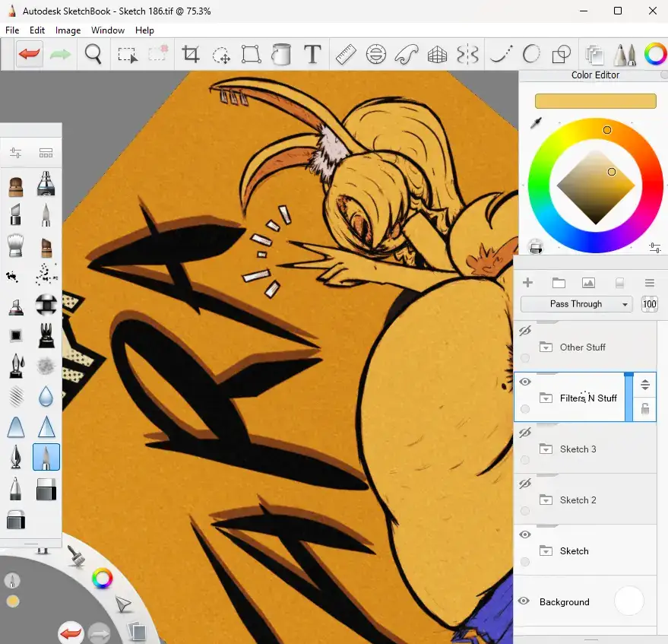Select the Crop tool
Viewport: 668px width, 644px height.
pyautogui.click(x=191, y=54)
